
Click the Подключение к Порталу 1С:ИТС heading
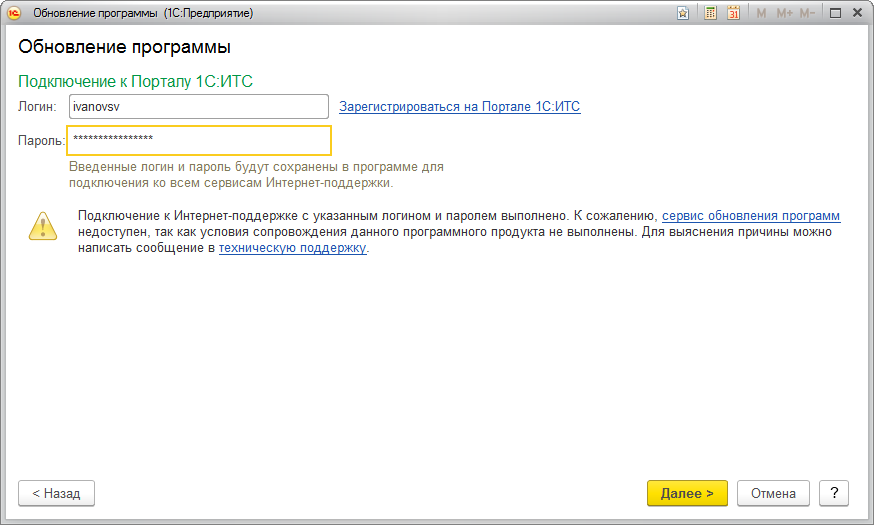(x=135, y=81)
